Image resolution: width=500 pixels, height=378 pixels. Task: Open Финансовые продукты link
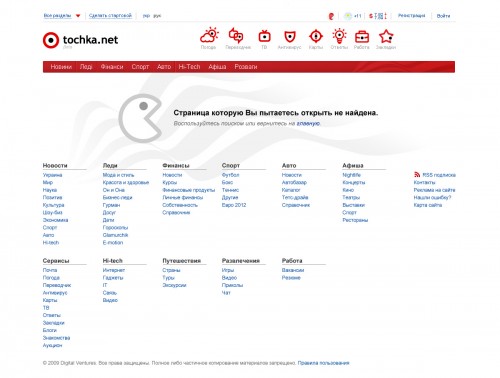[x=189, y=190]
